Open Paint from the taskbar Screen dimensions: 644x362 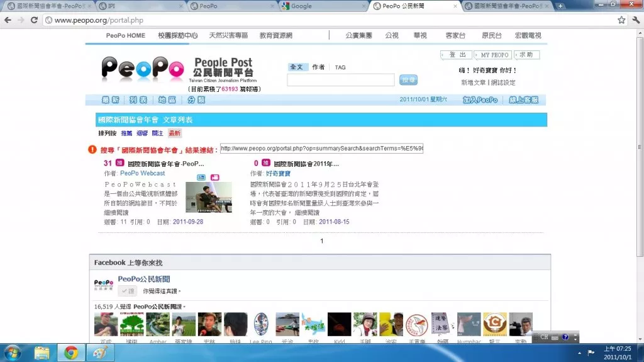pyautogui.click(x=100, y=353)
